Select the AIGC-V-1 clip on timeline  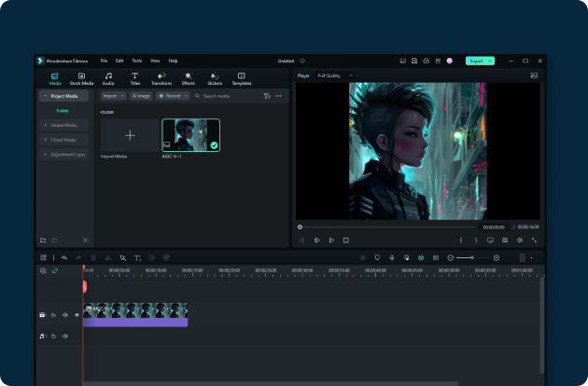pos(135,315)
